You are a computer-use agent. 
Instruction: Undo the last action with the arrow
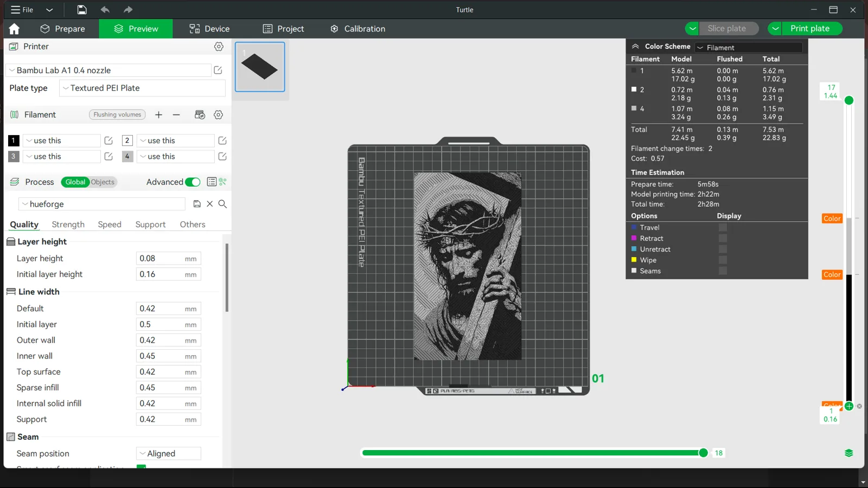[105, 10]
